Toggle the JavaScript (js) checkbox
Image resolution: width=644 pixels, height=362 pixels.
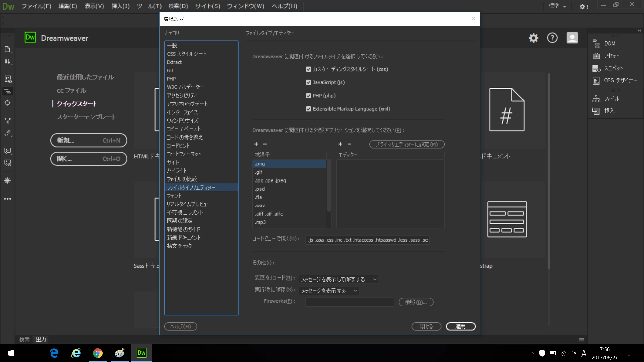click(308, 82)
